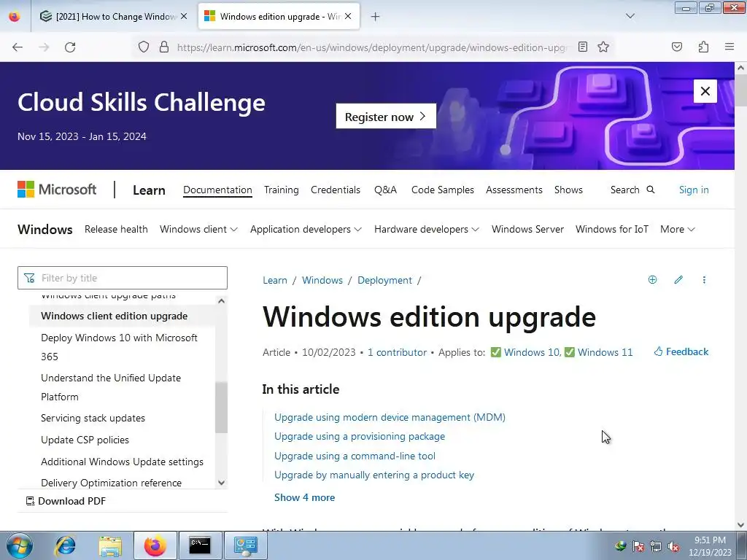Open Windows Server link

[528, 229]
